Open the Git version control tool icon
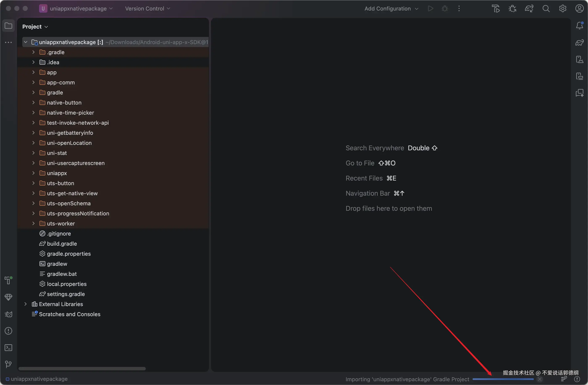Screen dimensions: 588x385 [x=8, y=364]
